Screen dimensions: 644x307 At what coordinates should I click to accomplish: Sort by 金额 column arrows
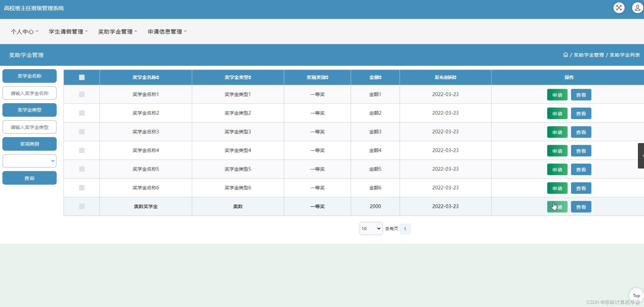click(380, 77)
